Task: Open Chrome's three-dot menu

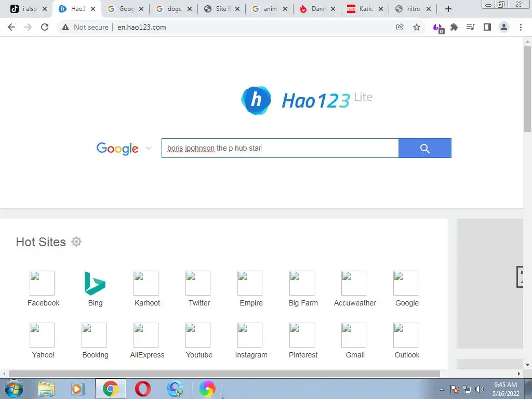Action: 521,27
